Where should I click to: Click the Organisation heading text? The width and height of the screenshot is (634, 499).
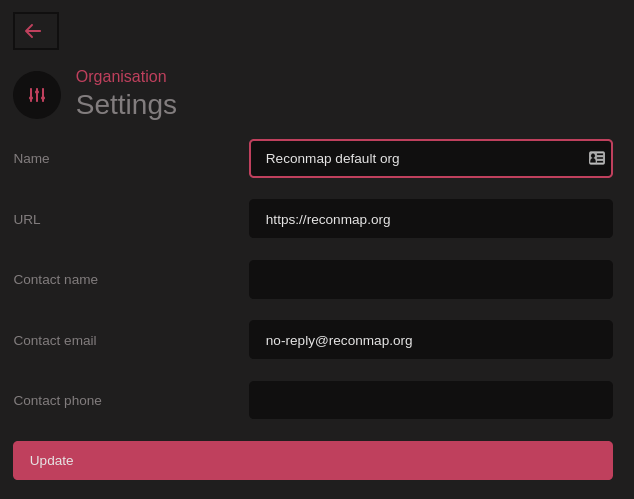point(121,76)
